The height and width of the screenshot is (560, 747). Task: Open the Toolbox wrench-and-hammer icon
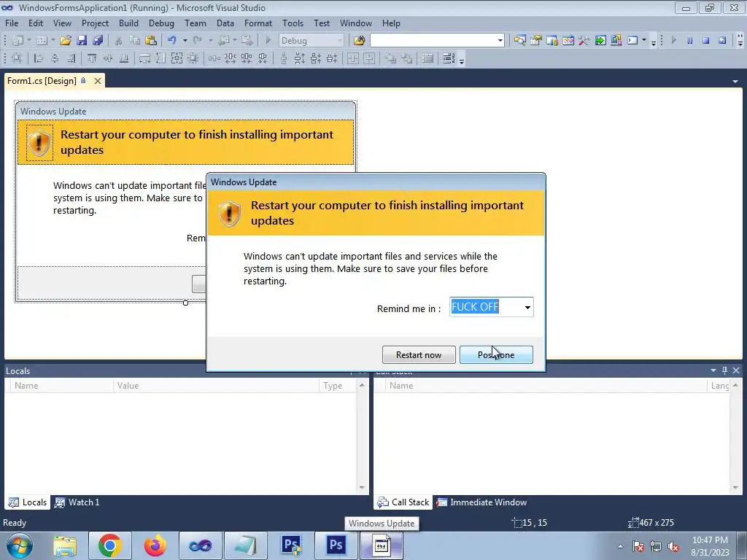click(x=584, y=41)
